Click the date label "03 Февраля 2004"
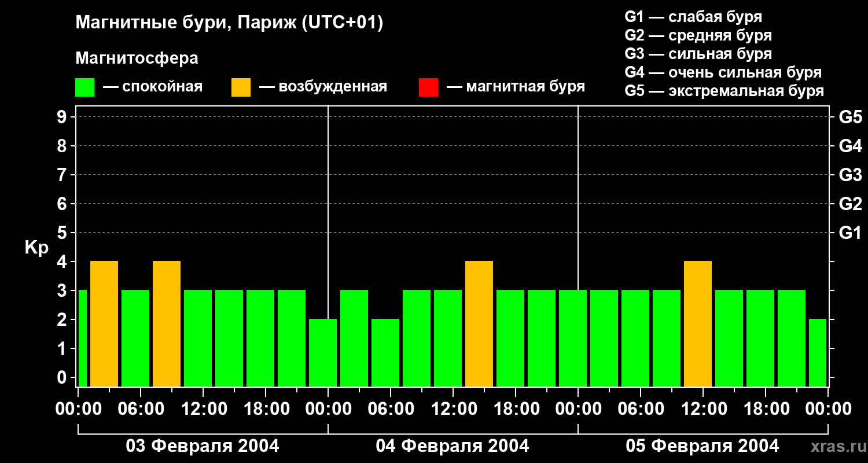 (203, 446)
